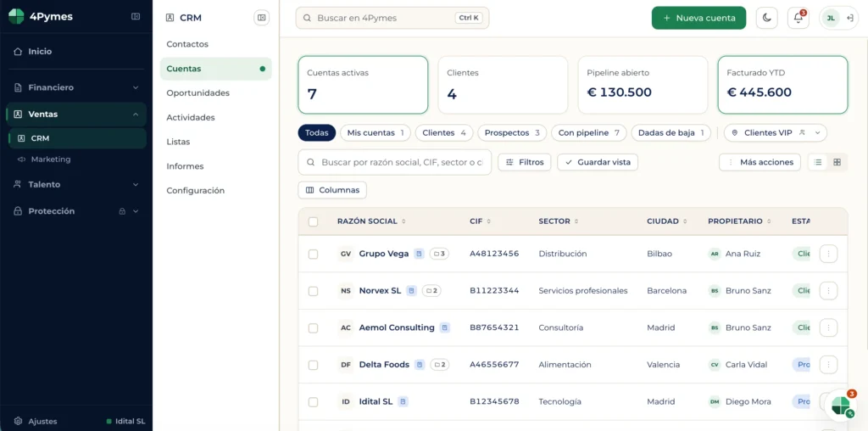Check the Aemol Consulting row checkbox
This screenshot has width=868, height=431.
point(314,328)
